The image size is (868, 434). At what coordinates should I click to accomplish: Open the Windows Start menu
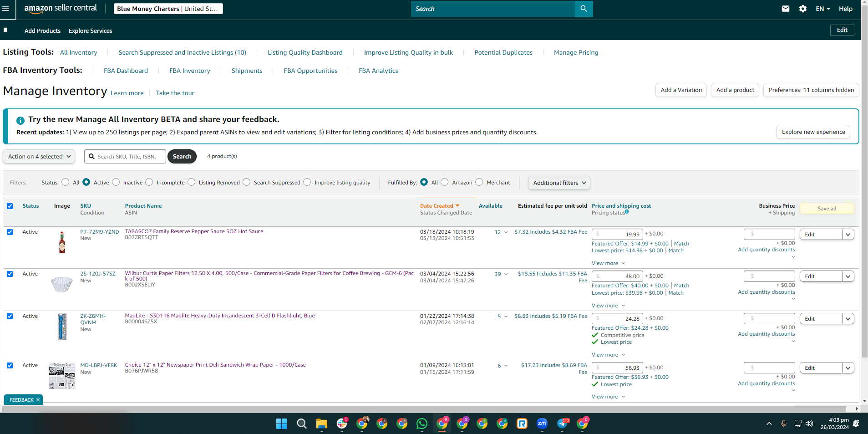[282, 424]
